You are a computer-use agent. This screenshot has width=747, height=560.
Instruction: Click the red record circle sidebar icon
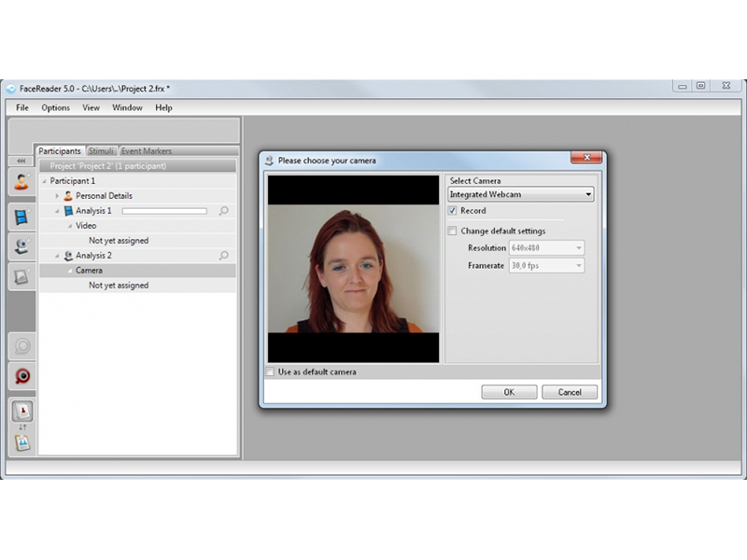pos(21,376)
